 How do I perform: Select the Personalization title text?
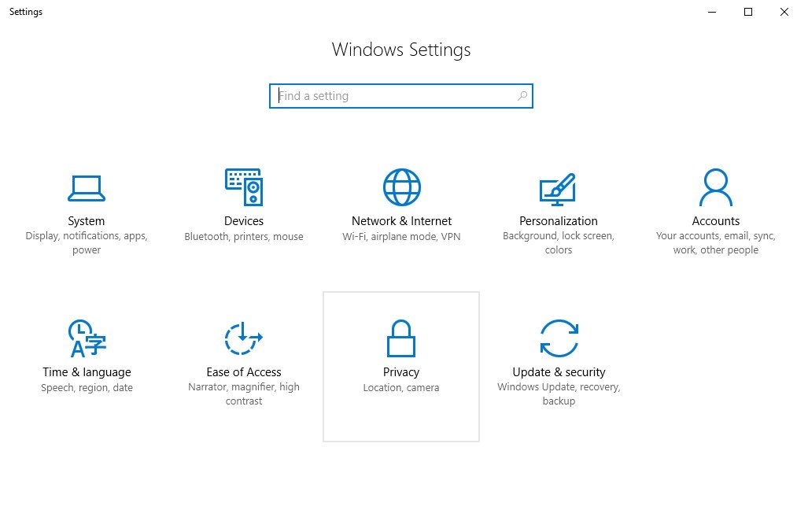pyautogui.click(x=558, y=221)
